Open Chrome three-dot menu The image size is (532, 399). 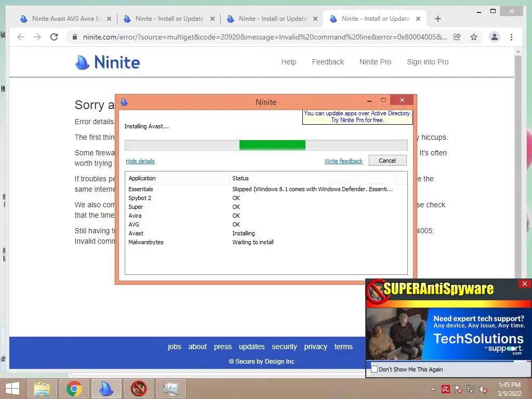(x=511, y=37)
